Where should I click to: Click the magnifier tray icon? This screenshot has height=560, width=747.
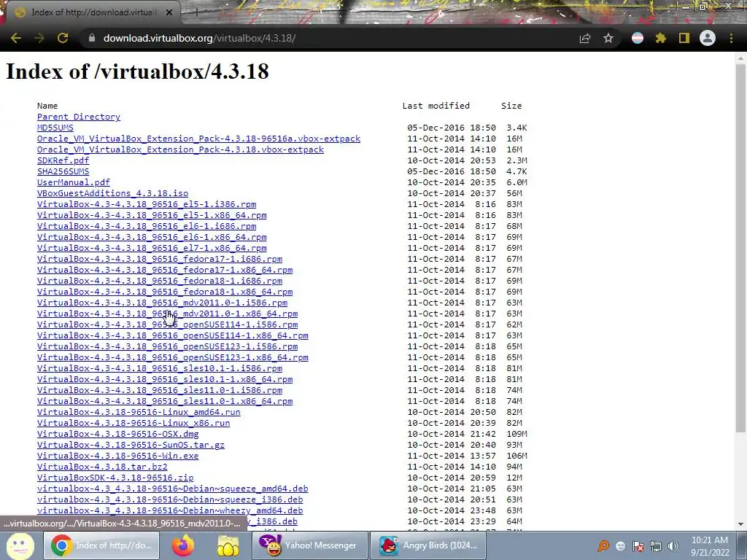click(x=603, y=545)
